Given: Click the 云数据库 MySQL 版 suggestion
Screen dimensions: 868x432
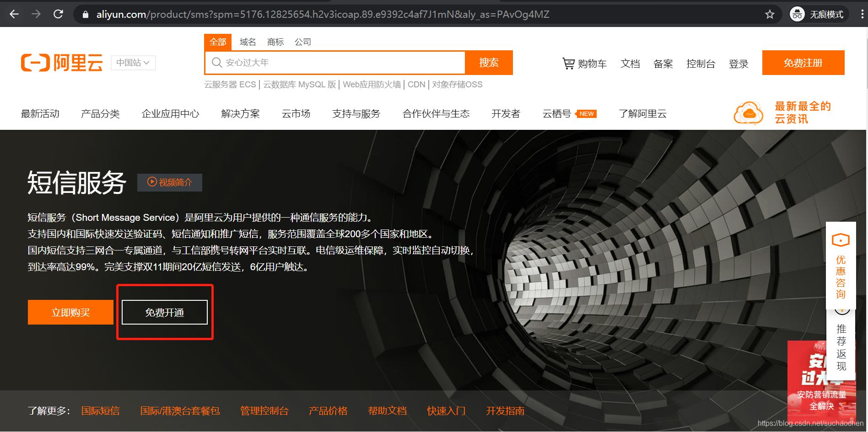Looking at the screenshot, I should [300, 85].
